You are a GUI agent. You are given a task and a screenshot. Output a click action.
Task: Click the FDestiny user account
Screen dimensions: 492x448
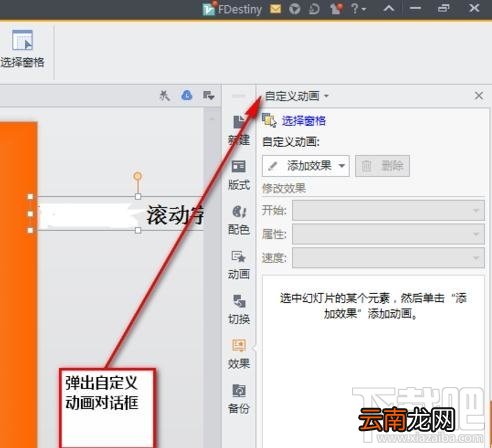232,9
